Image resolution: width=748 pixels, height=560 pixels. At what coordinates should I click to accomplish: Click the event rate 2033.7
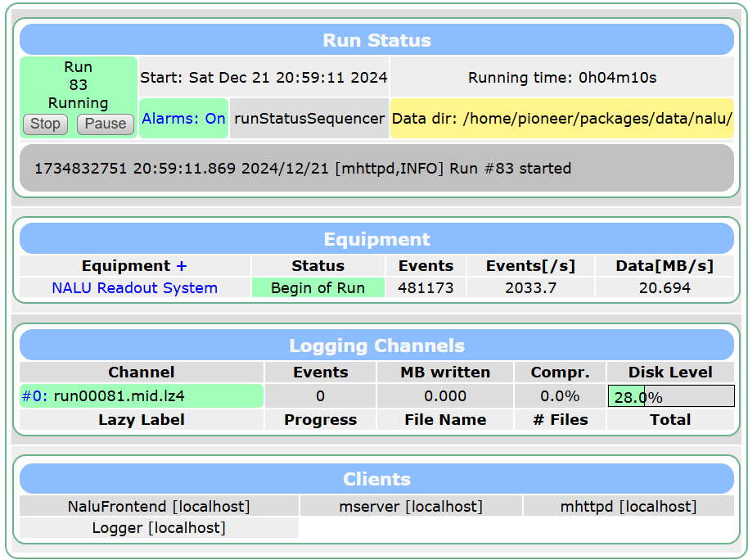531,288
